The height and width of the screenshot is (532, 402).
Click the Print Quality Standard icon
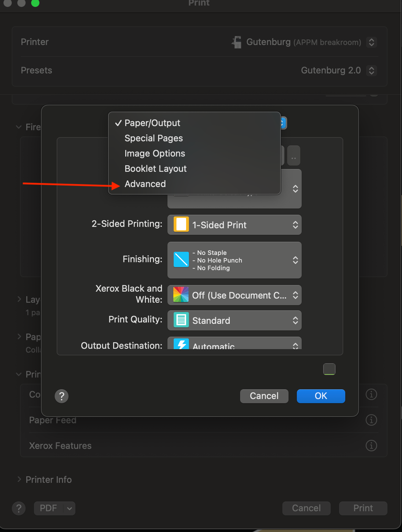[x=181, y=320]
